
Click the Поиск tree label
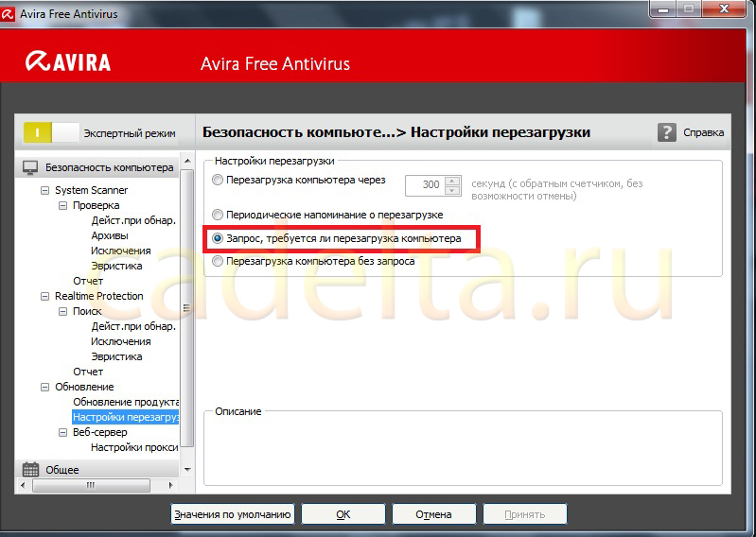pyautogui.click(x=87, y=312)
